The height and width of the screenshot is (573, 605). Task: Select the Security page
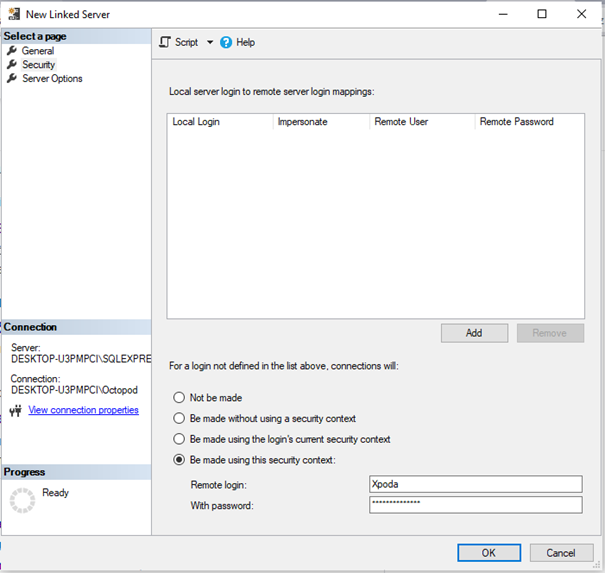[x=39, y=64]
